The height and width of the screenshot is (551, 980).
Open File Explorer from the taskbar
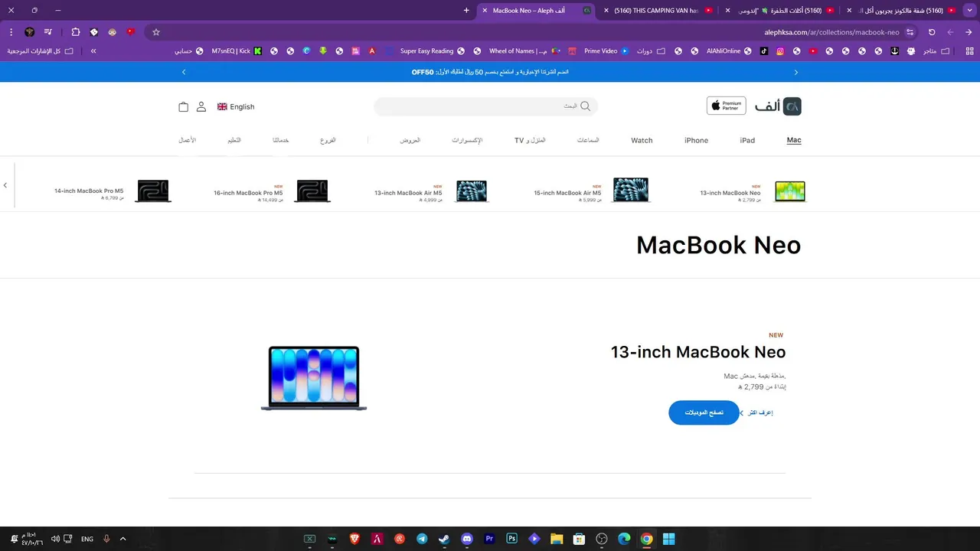pyautogui.click(x=557, y=539)
